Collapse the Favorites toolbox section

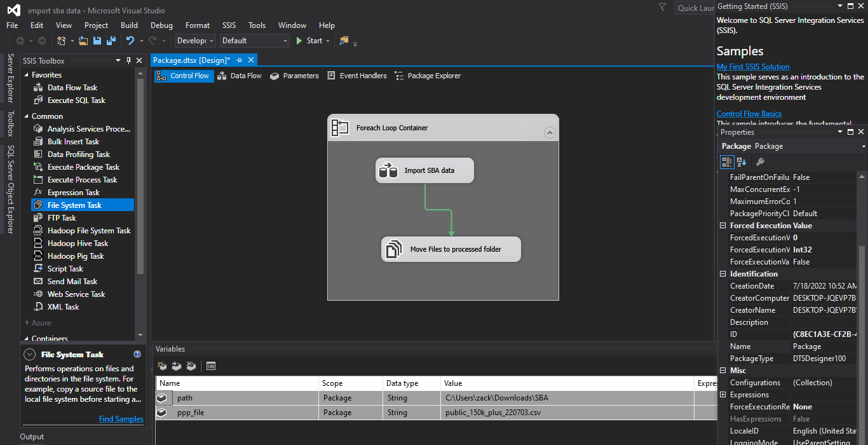27,75
